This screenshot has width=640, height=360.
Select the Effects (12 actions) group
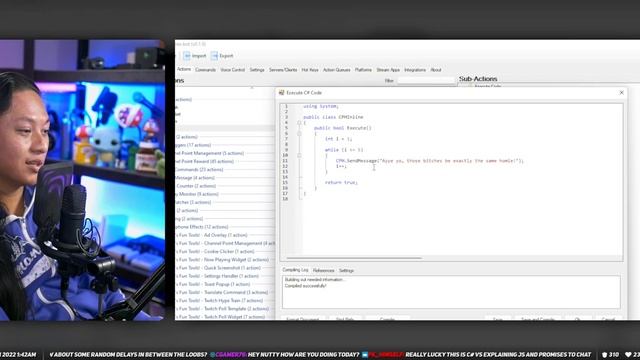[x=202, y=227]
